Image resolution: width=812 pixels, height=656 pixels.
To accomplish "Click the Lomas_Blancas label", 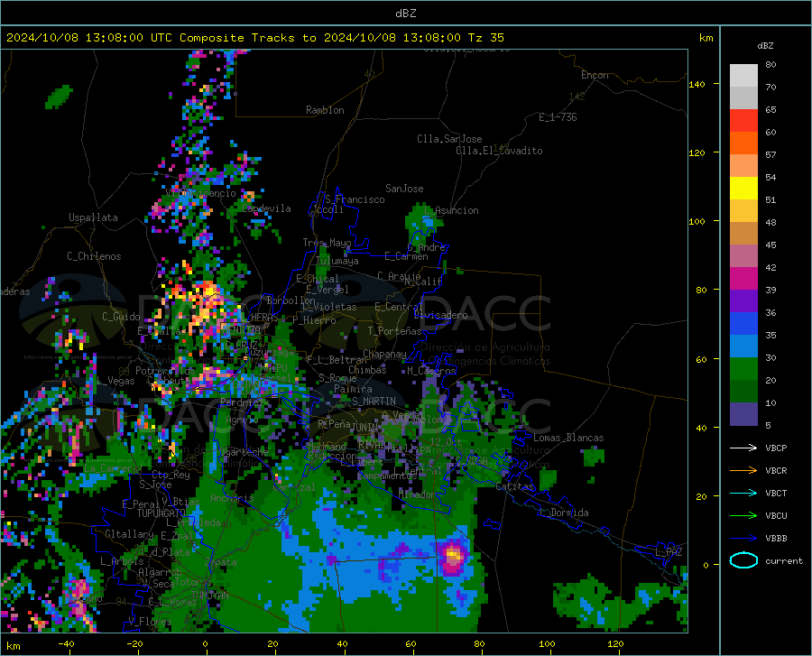I will click(568, 438).
